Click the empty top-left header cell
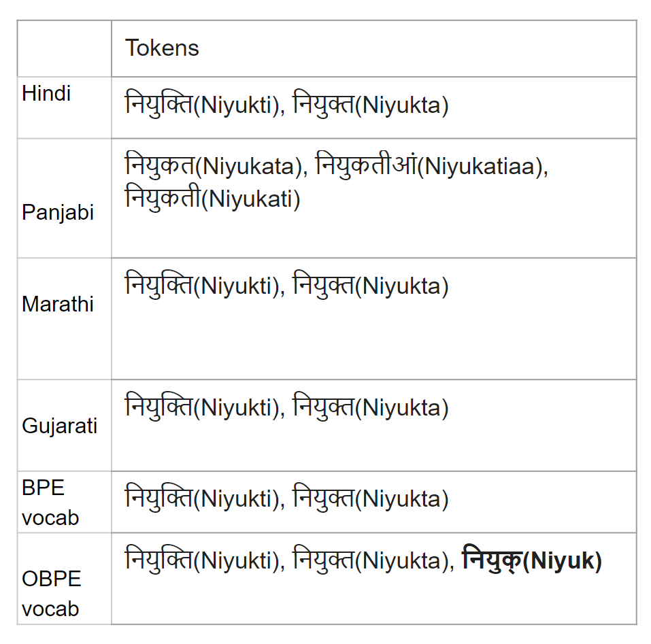The height and width of the screenshot is (644, 651). tap(65, 48)
